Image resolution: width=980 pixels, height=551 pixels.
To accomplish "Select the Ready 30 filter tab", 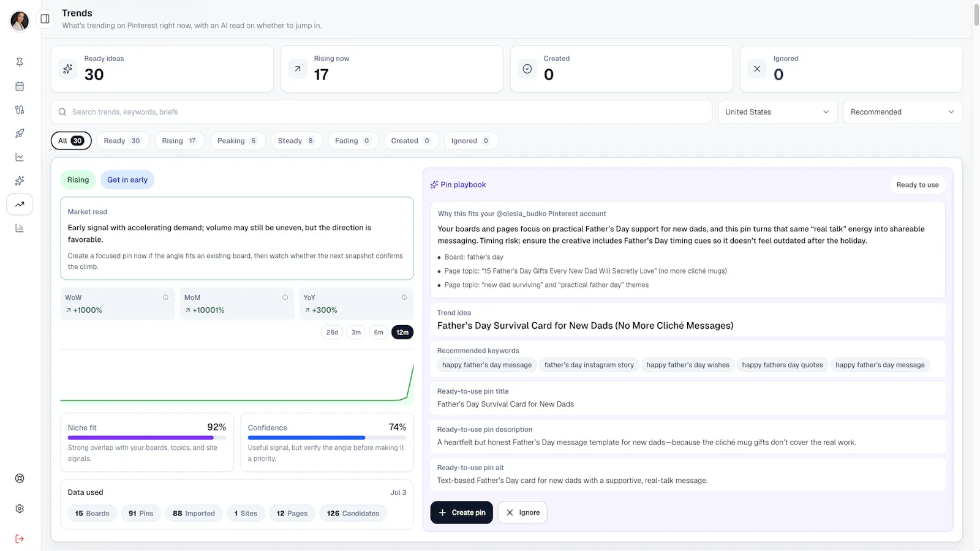I will tap(122, 141).
